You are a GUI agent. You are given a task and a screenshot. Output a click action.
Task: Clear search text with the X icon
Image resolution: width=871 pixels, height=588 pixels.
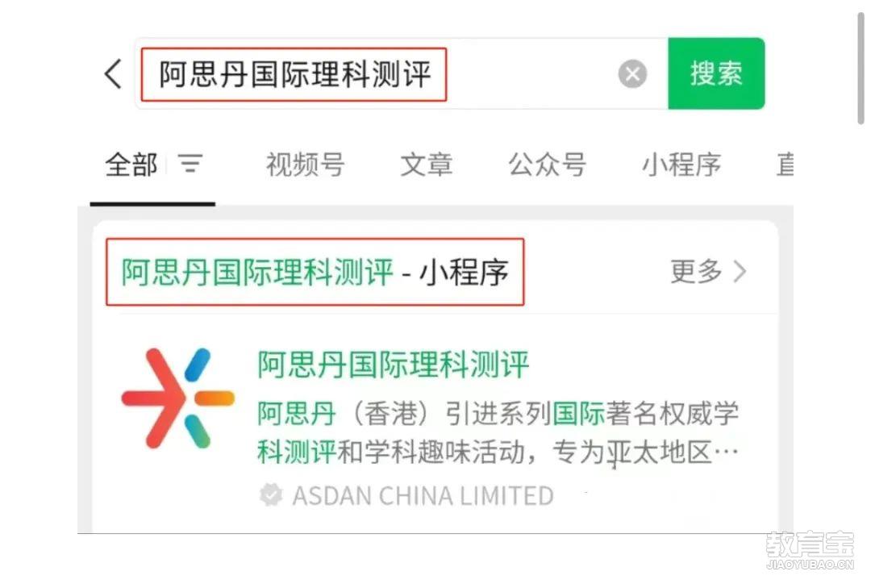[632, 74]
